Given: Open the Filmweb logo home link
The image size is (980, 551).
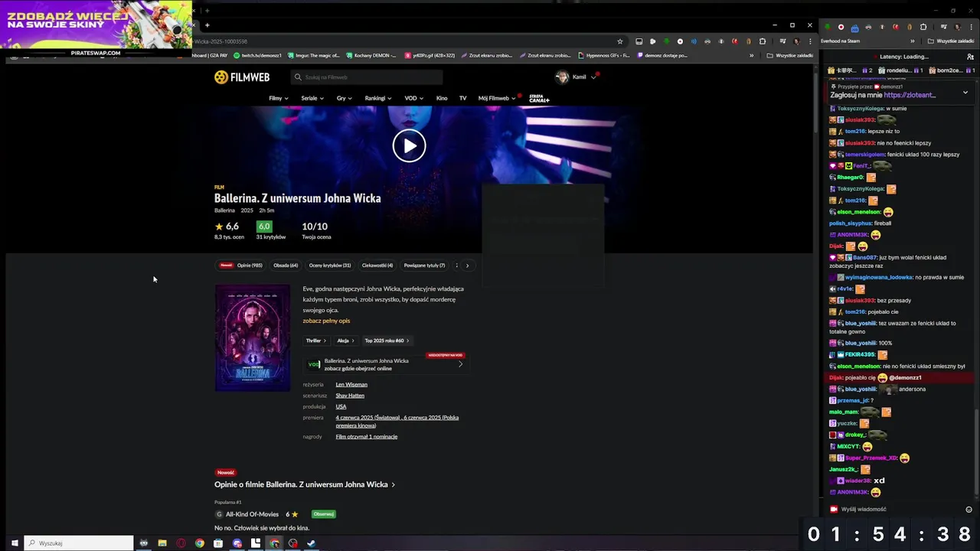Looking at the screenshot, I should (242, 77).
